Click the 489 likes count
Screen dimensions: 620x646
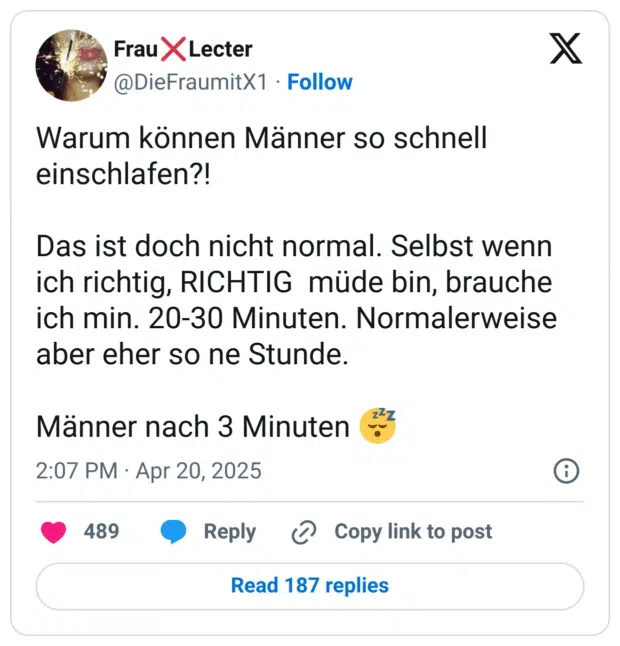tap(101, 532)
